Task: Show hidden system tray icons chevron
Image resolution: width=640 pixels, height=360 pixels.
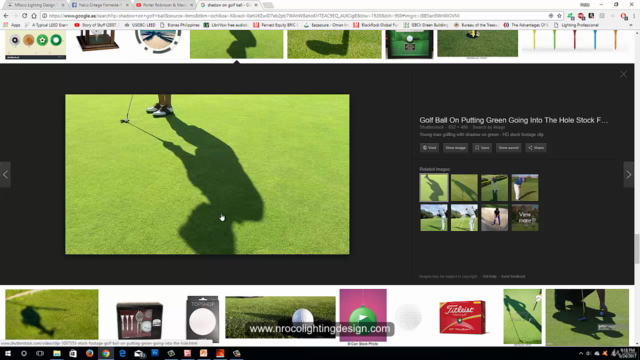Action: 580,353
